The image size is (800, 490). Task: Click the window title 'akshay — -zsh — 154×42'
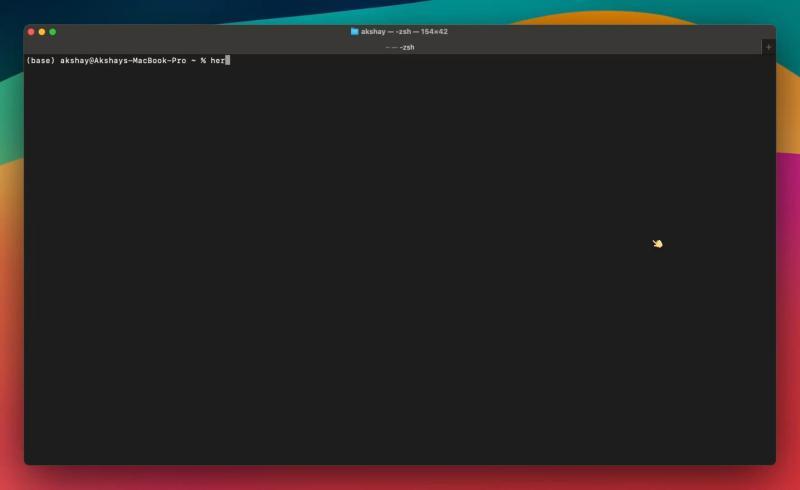(404, 32)
